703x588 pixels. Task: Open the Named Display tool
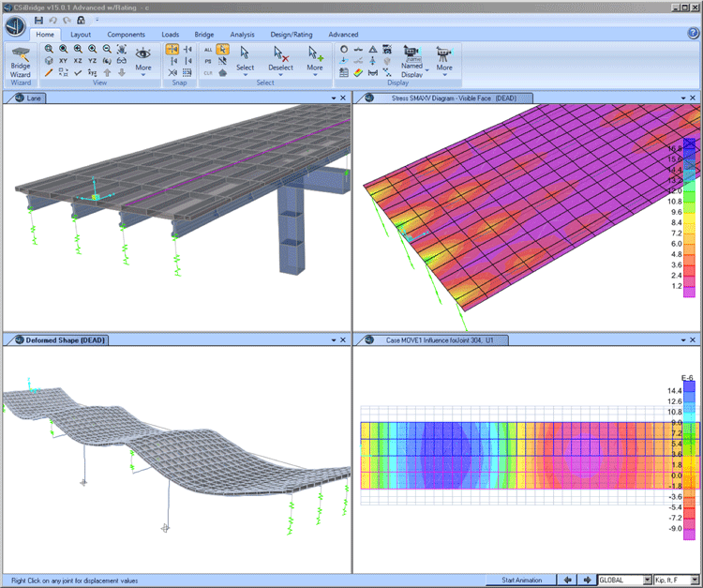411,58
